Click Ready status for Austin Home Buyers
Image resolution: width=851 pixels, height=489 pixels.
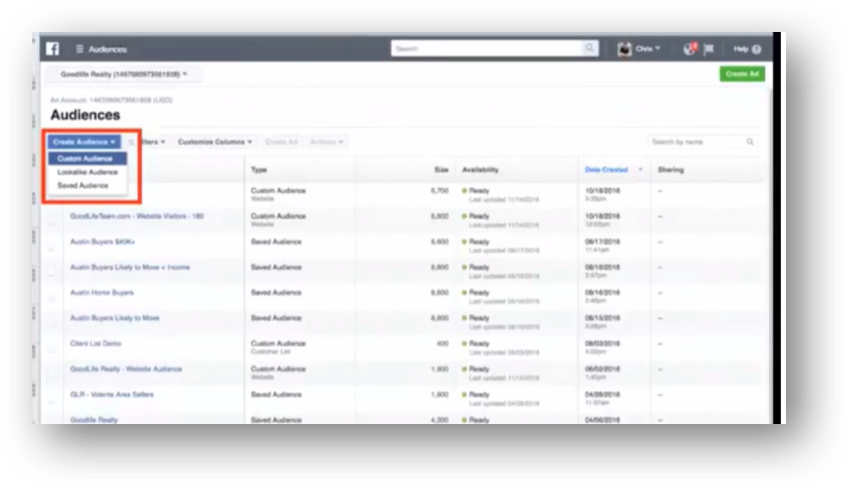(x=479, y=293)
